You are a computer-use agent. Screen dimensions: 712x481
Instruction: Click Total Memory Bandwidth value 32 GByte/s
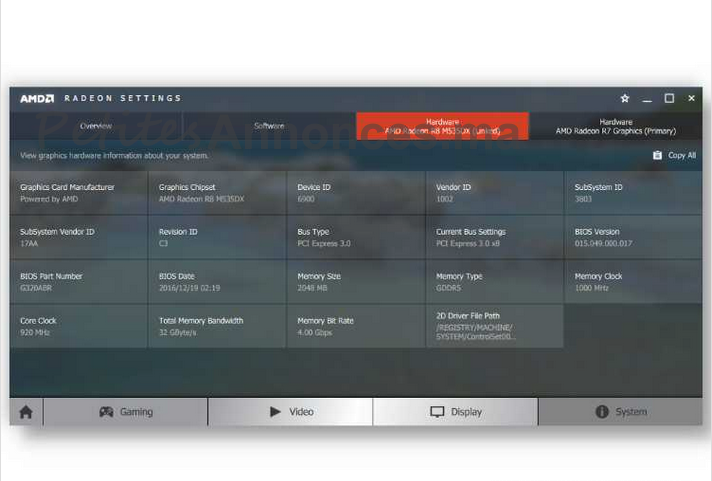(178, 332)
